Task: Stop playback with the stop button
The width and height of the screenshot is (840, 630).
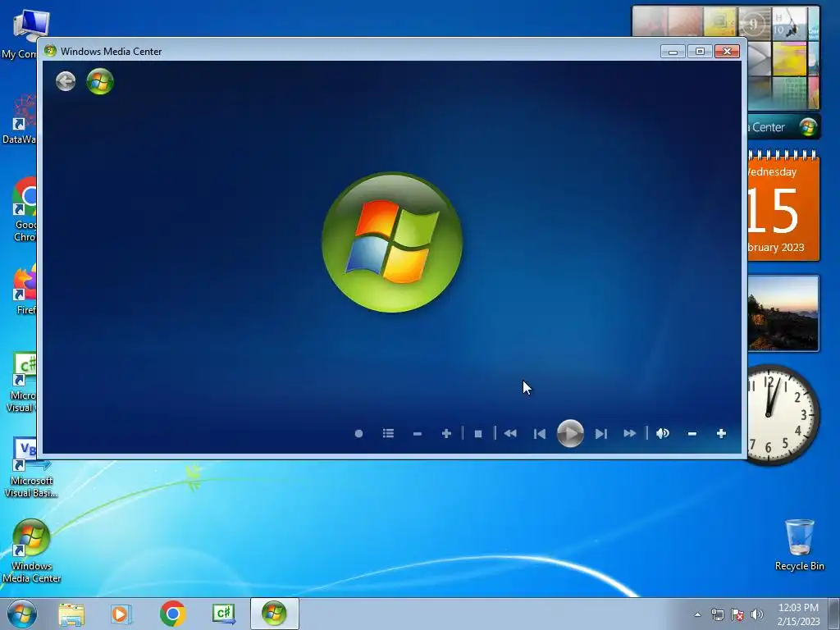Action: click(478, 433)
